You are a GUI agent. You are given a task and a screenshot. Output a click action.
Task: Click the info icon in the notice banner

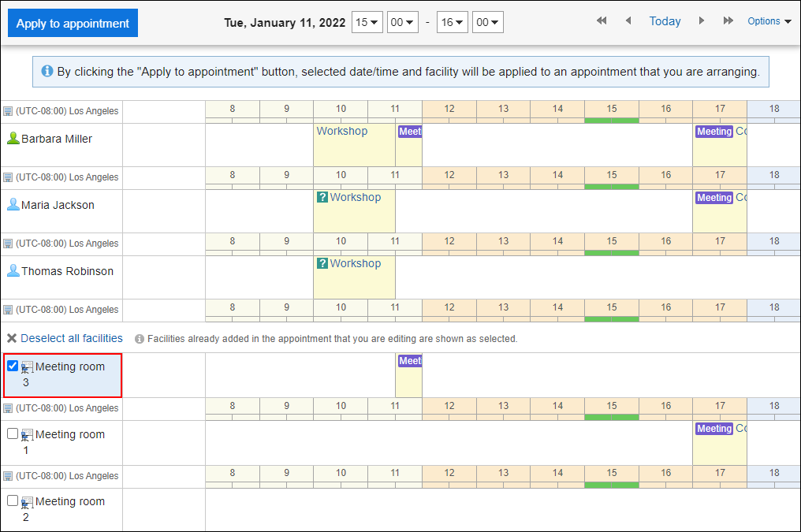pos(47,71)
